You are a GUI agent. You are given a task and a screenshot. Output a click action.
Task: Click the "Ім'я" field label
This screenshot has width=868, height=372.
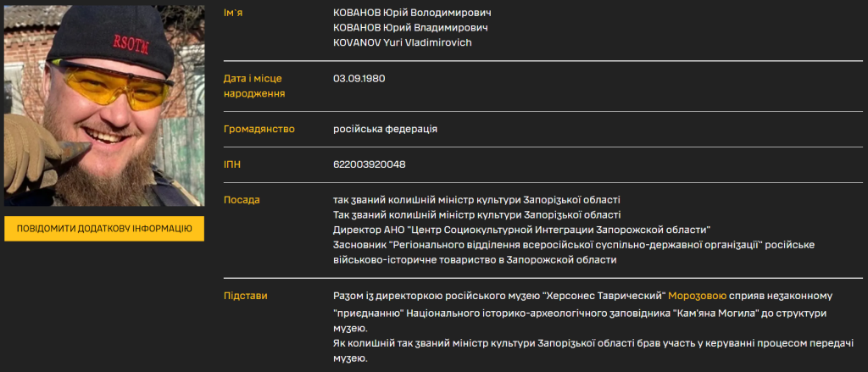click(233, 14)
